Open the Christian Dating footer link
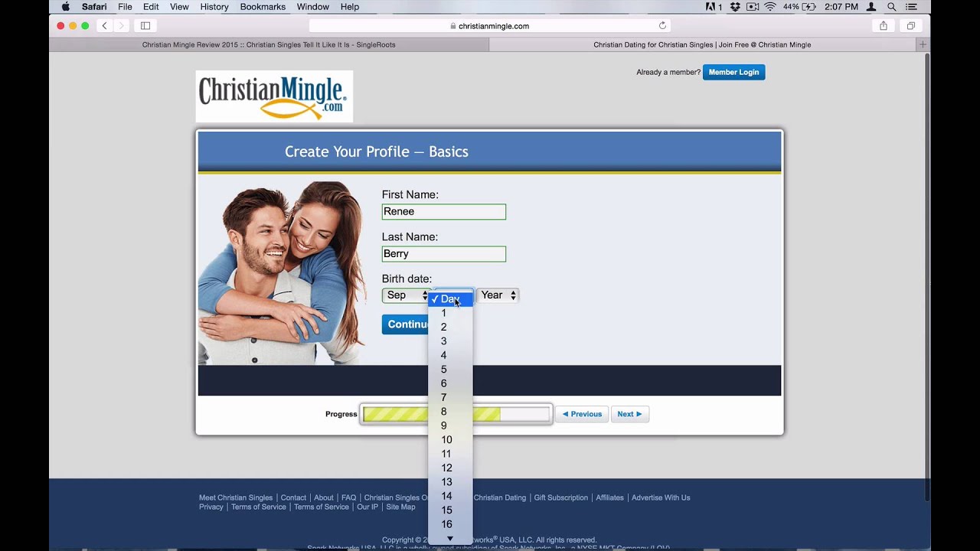This screenshot has width=980, height=551. (500, 497)
